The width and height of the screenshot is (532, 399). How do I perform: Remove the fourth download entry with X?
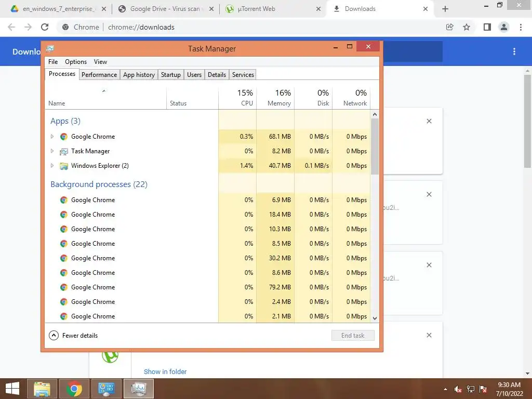coord(429,335)
